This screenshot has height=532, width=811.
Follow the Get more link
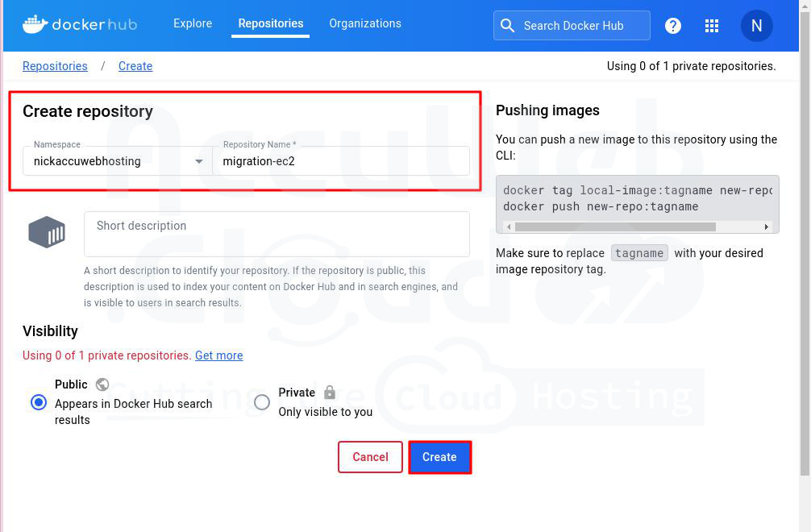pos(218,355)
